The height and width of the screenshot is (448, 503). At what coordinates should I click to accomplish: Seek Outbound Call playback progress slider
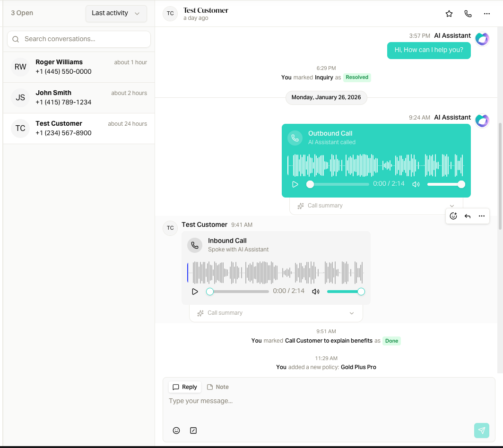[x=338, y=184]
